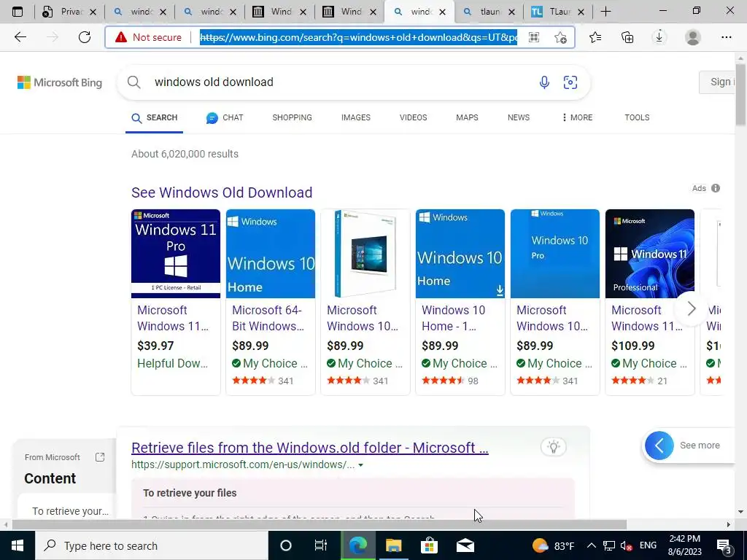Click horizontal scrollbar thumb
747x560 pixels.
[x=320, y=524]
